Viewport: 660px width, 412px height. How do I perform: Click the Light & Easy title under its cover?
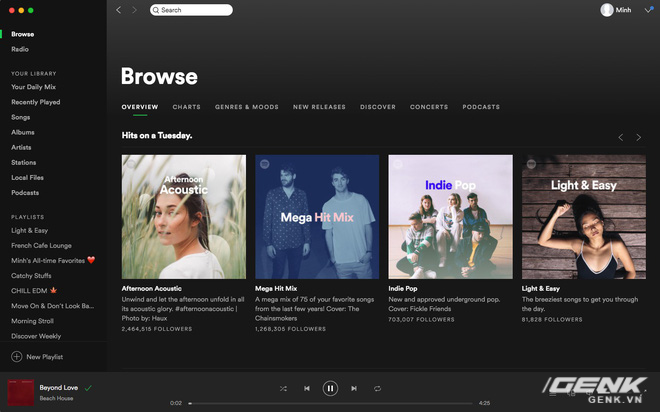coord(540,289)
